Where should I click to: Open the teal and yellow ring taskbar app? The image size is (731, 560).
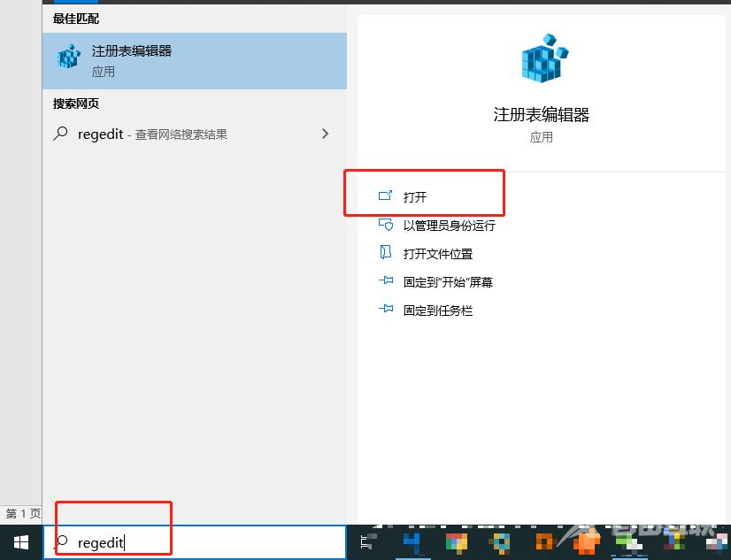coord(500,543)
